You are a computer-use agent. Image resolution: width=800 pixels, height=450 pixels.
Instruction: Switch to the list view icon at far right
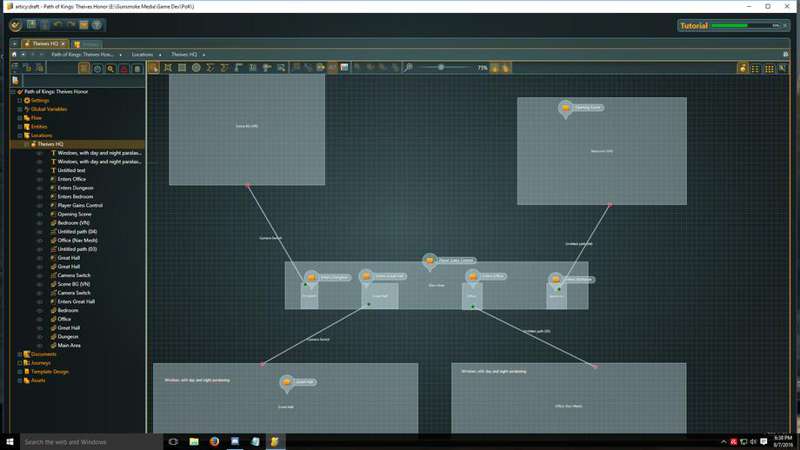coord(756,68)
